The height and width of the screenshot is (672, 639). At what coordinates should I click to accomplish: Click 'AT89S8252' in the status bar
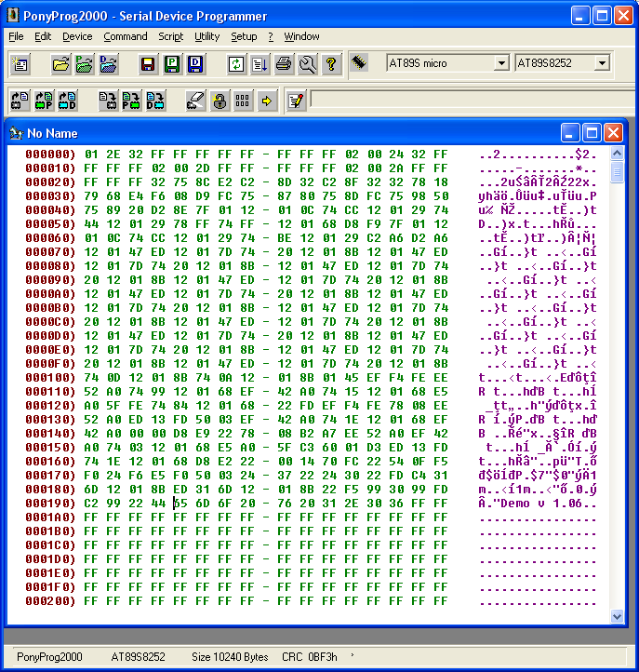138,657
